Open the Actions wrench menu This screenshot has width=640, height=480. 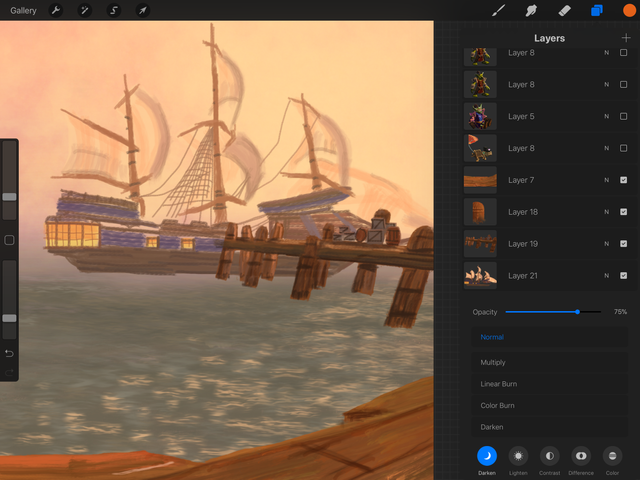tap(56, 10)
